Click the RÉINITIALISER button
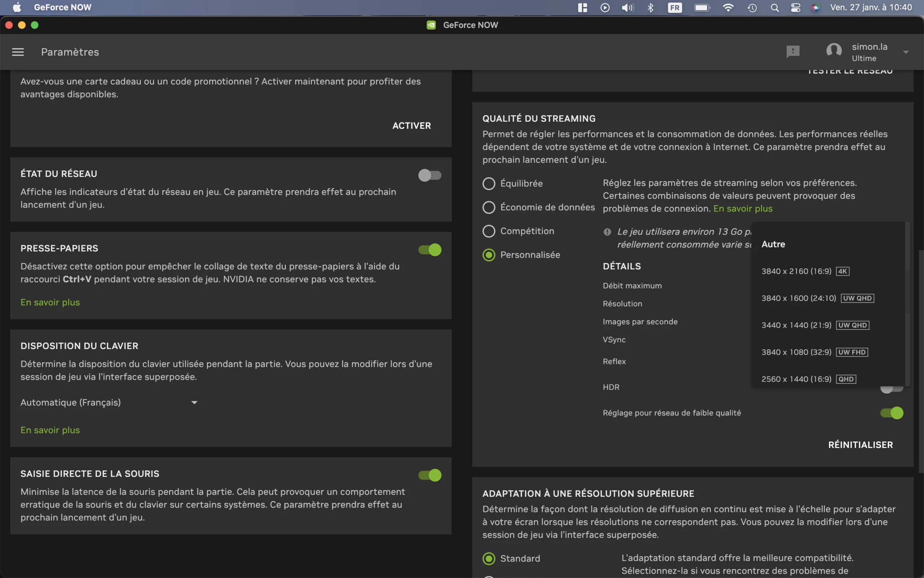The image size is (924, 578). pos(860,445)
